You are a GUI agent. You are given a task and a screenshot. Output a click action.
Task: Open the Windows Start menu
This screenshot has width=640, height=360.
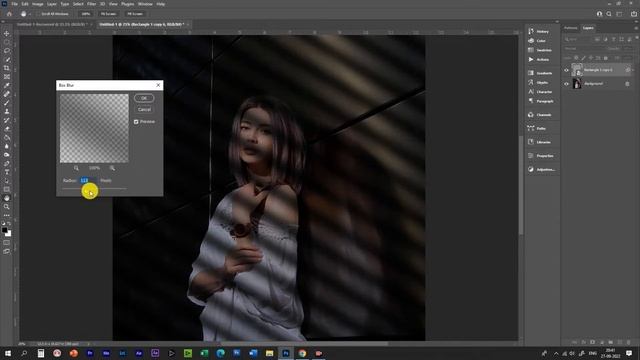[8, 353]
